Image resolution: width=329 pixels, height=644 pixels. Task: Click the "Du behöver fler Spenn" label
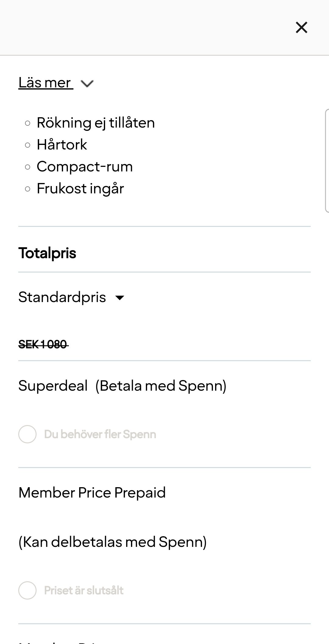[100, 434]
